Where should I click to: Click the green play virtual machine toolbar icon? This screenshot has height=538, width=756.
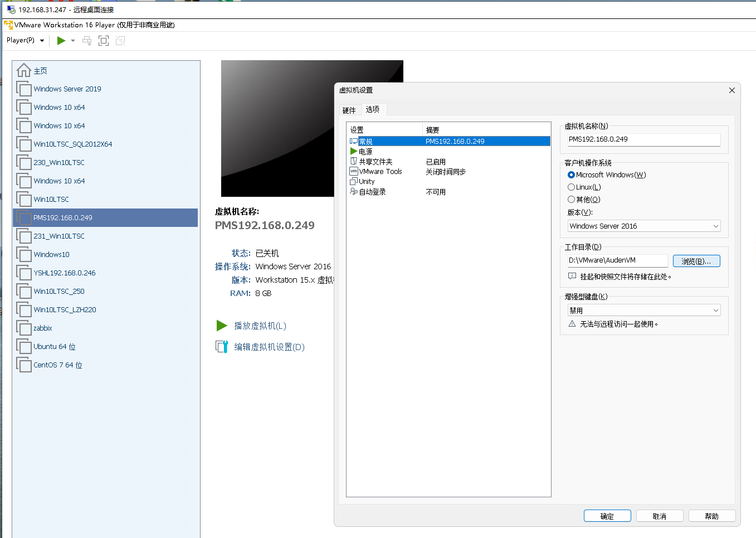[61, 41]
